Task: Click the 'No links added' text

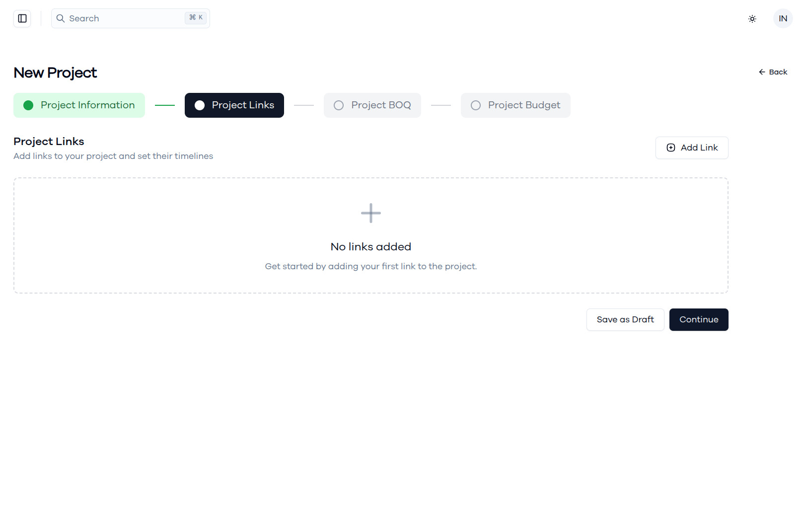Action: click(371, 247)
